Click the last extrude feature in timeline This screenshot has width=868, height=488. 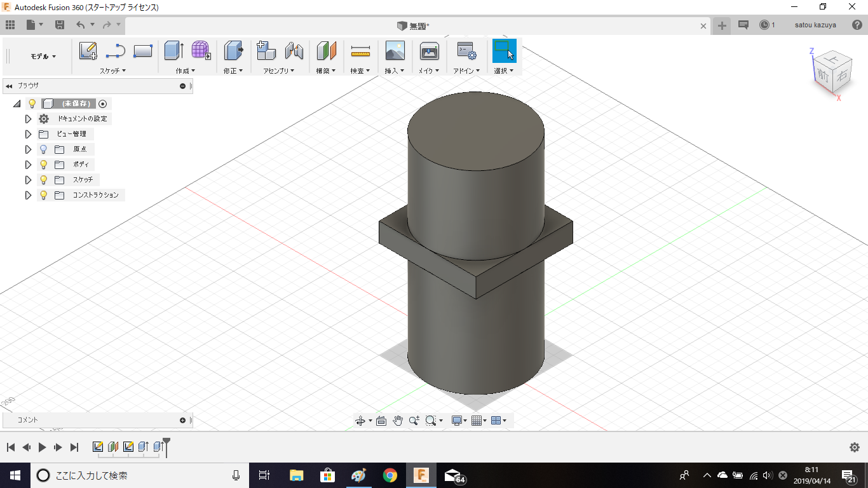158,447
